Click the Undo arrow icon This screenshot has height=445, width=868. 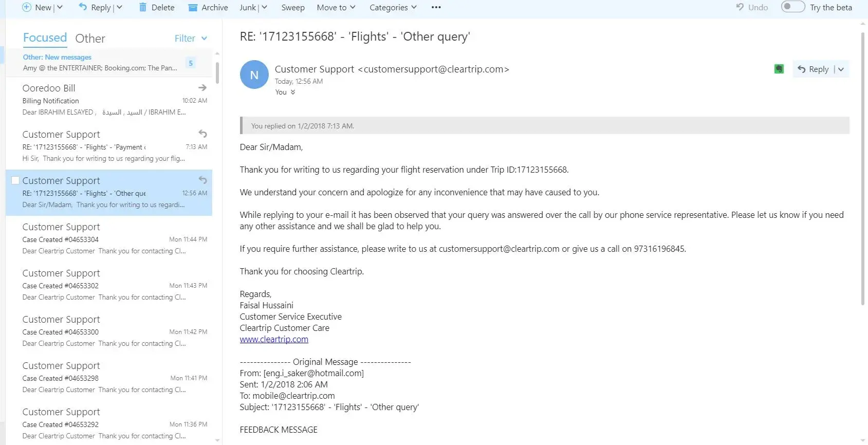(740, 7)
